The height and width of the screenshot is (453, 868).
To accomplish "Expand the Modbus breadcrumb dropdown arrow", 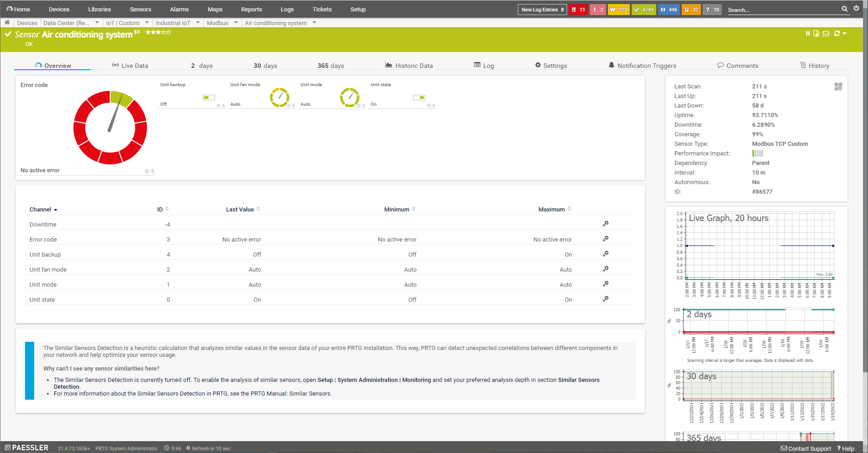I will pyautogui.click(x=236, y=22).
